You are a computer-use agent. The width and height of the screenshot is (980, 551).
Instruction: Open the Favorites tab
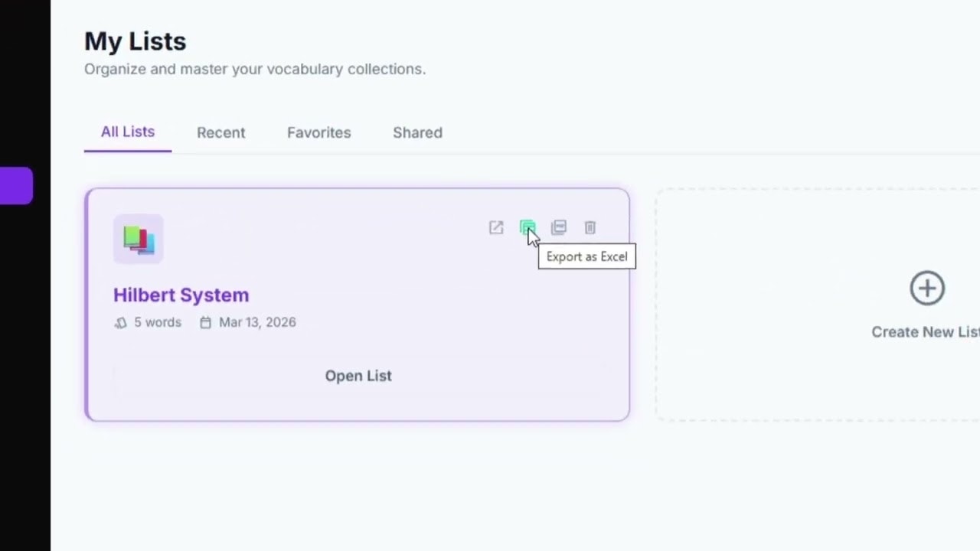pos(318,132)
